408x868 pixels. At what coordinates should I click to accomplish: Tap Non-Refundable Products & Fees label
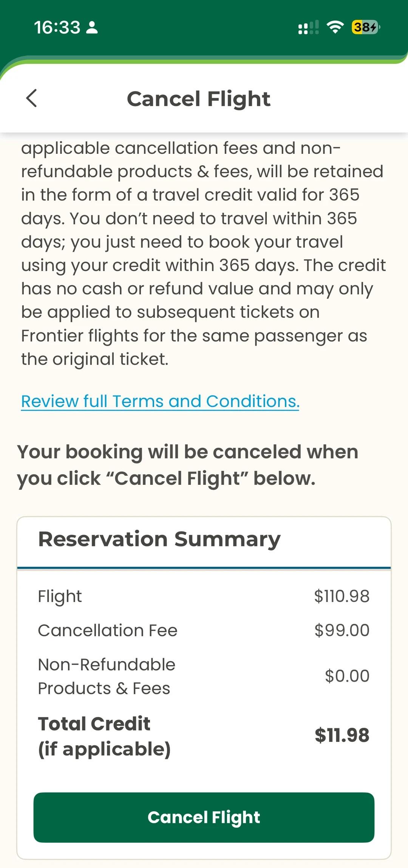pyautogui.click(x=107, y=676)
